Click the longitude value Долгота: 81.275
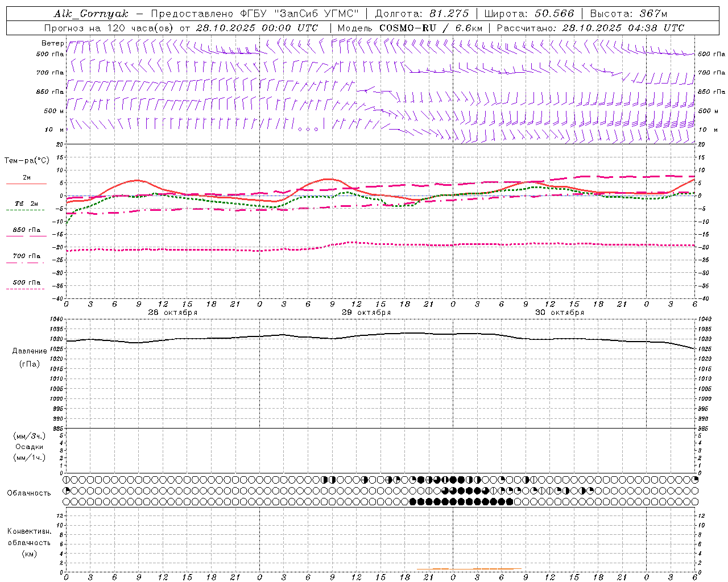Viewport: 728px width, 582px height. tap(422, 14)
